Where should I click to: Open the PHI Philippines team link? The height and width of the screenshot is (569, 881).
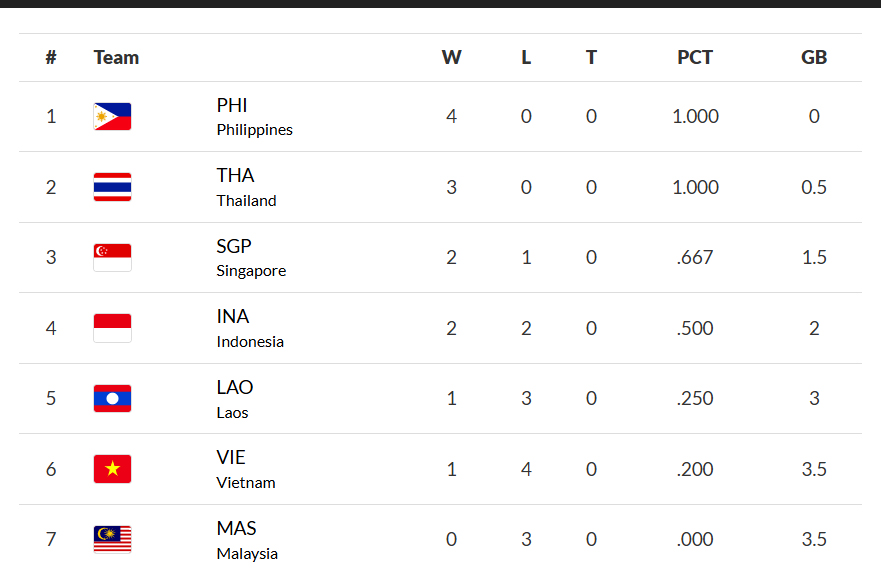coord(254,117)
